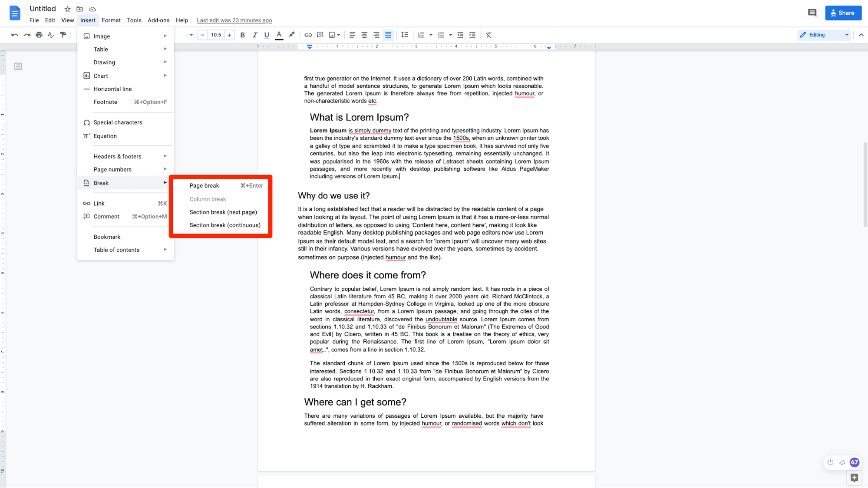The height and width of the screenshot is (488, 868).
Task: Toggle bold formatting
Action: click(242, 35)
